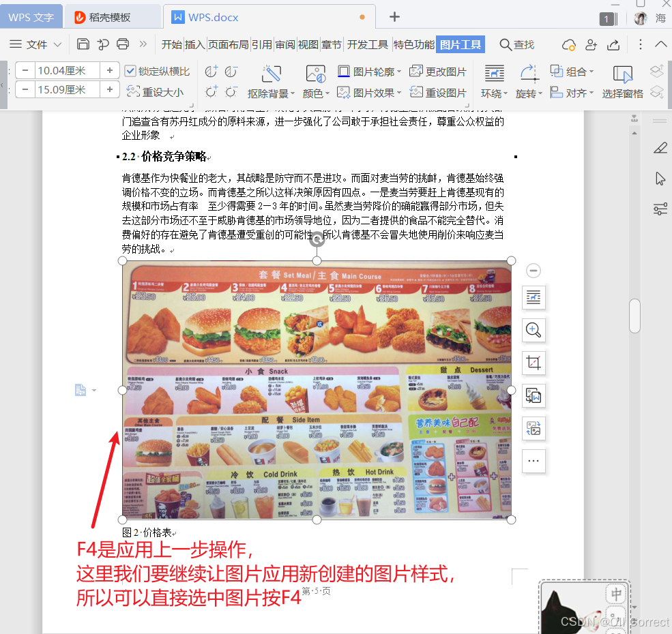Click the share document icon
The width and height of the screenshot is (672, 634).
613,44
